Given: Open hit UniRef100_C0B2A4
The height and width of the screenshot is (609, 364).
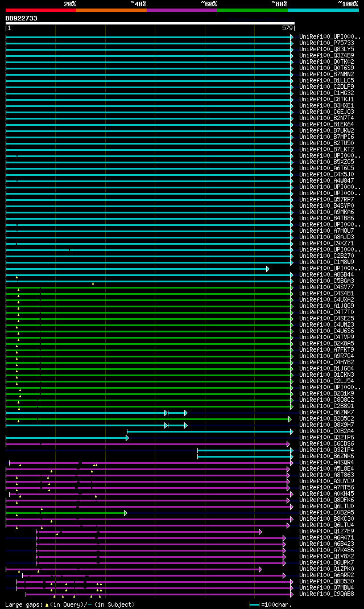Looking at the screenshot, I should (x=326, y=431).
